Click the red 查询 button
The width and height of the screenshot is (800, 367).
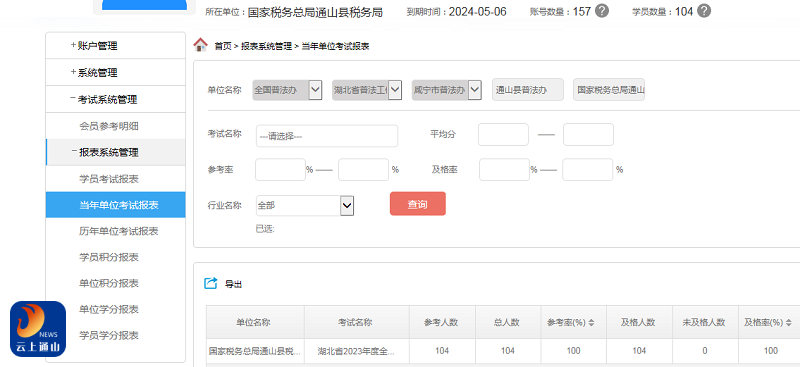[418, 204]
